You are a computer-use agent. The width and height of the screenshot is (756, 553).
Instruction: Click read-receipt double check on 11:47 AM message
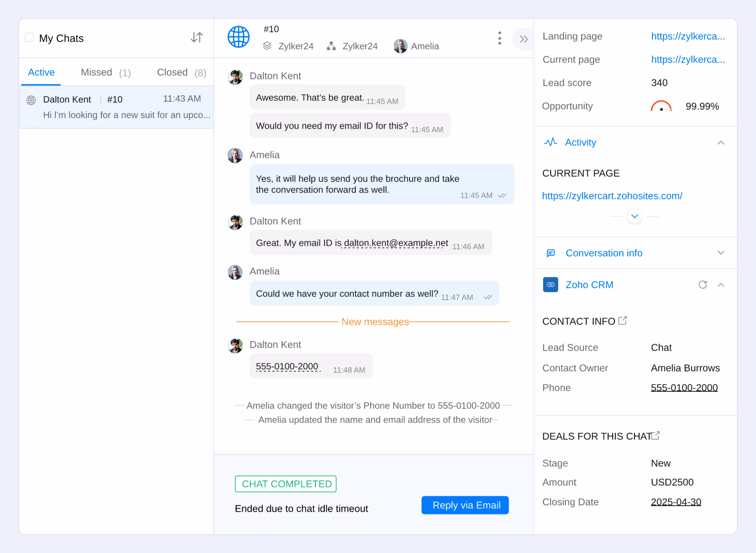pos(488,297)
